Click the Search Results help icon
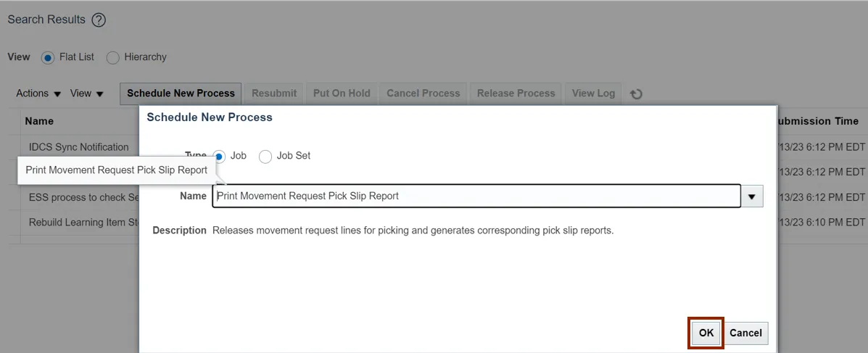The width and height of the screenshot is (868, 353). point(99,20)
